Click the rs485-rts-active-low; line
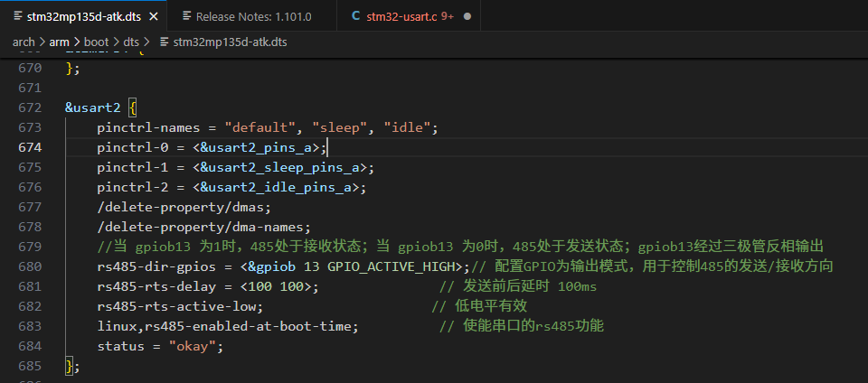Viewport: 868px width, 383px height. 181,307
